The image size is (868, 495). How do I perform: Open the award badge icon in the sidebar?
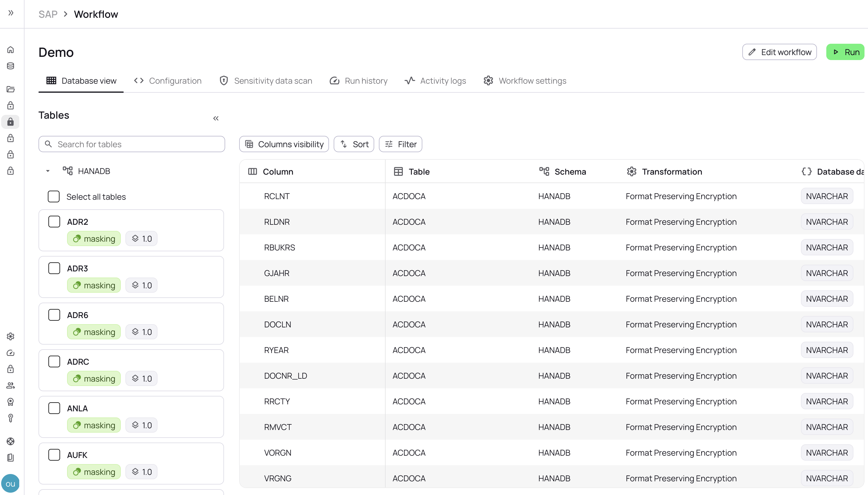click(10, 402)
